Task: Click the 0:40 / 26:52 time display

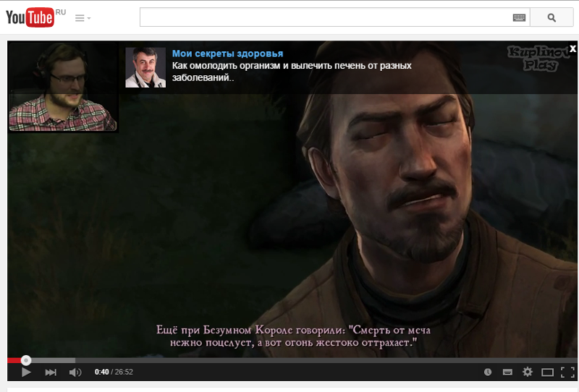Action: pyautogui.click(x=114, y=372)
